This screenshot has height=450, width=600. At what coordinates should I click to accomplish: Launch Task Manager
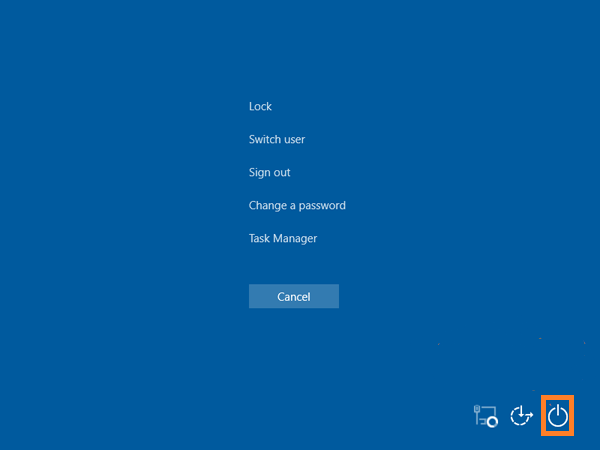point(283,238)
